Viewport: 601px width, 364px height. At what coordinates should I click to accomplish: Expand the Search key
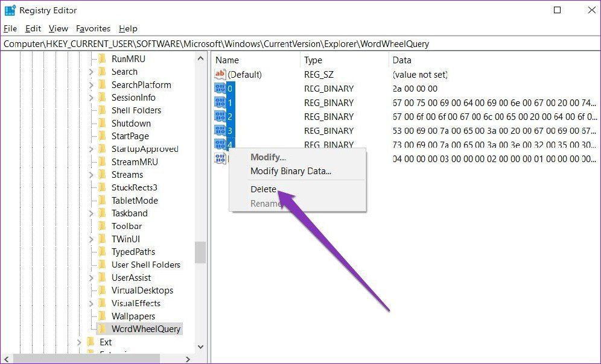[x=91, y=72]
